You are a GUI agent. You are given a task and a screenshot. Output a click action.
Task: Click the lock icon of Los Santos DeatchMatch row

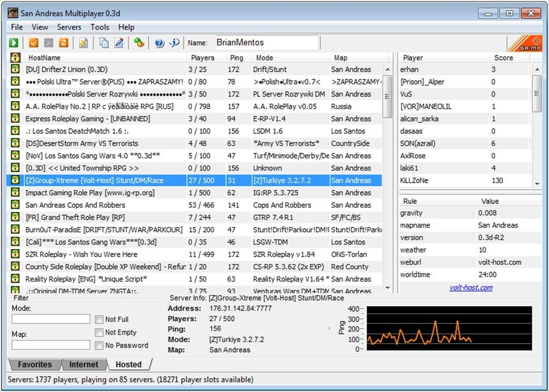click(x=15, y=131)
